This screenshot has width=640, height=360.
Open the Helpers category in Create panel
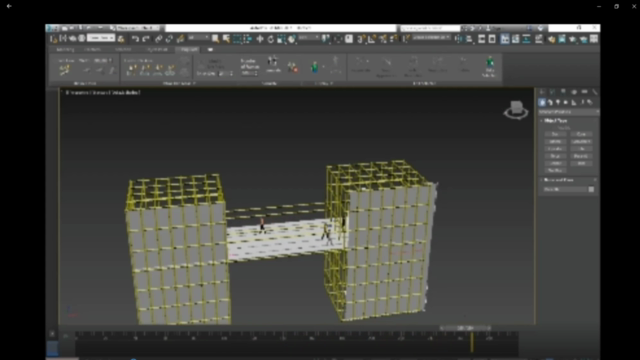coord(574,102)
